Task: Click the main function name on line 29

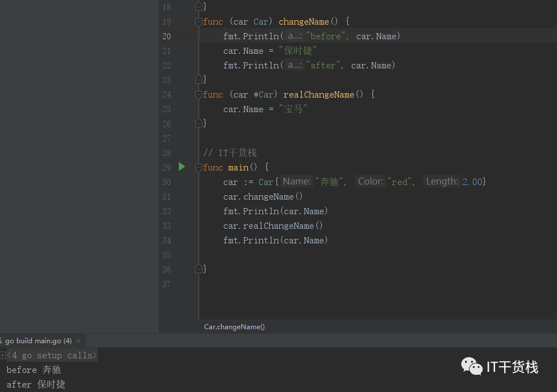Action: (x=238, y=168)
